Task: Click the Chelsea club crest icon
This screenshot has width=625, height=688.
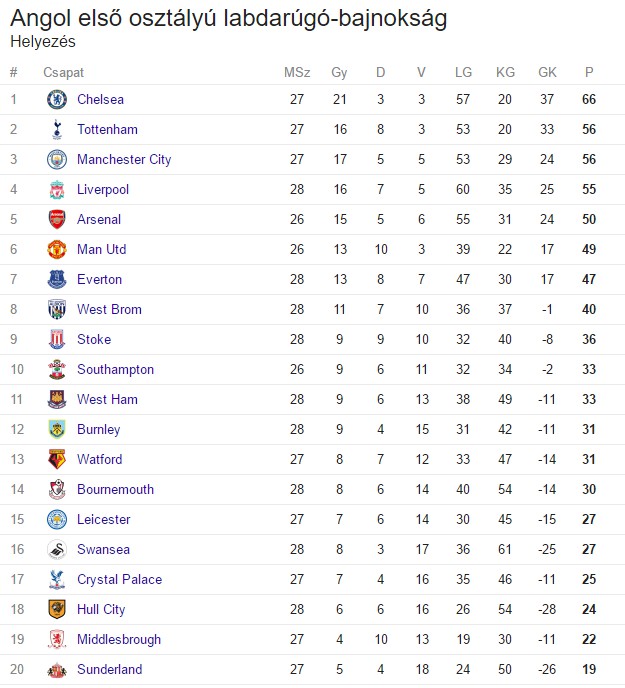Action: 56,99
